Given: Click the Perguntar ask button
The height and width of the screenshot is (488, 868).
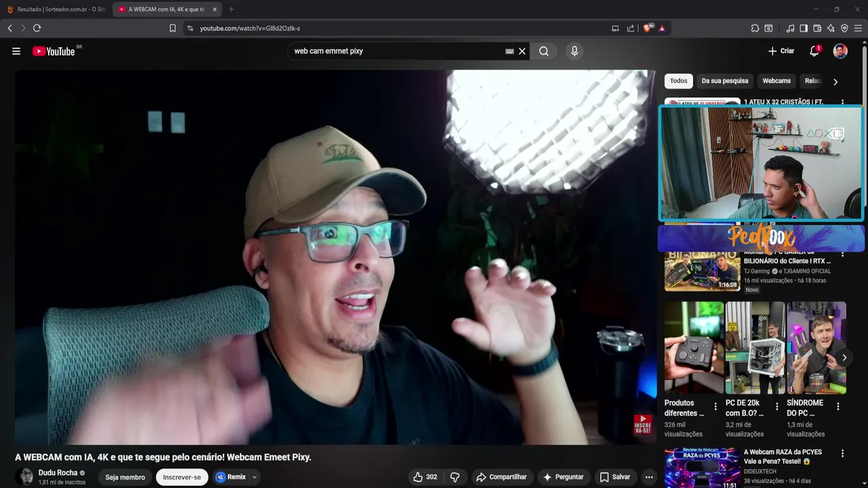Looking at the screenshot, I should (563, 477).
